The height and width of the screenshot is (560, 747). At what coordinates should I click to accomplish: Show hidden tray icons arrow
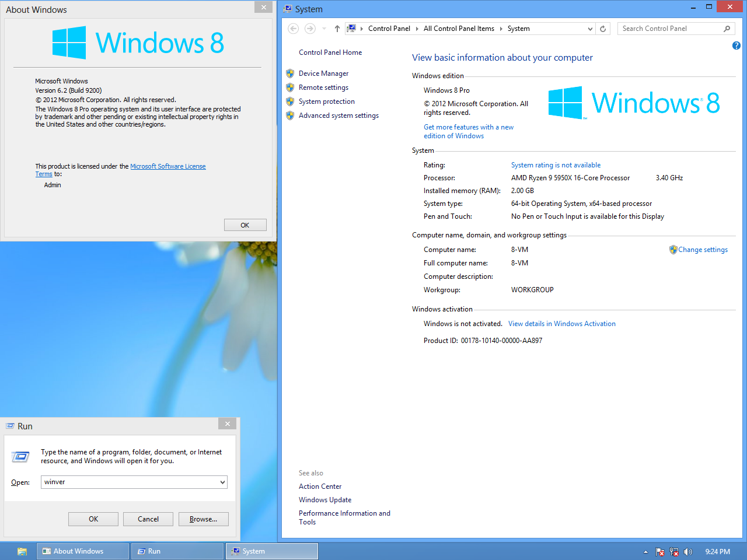645,552
